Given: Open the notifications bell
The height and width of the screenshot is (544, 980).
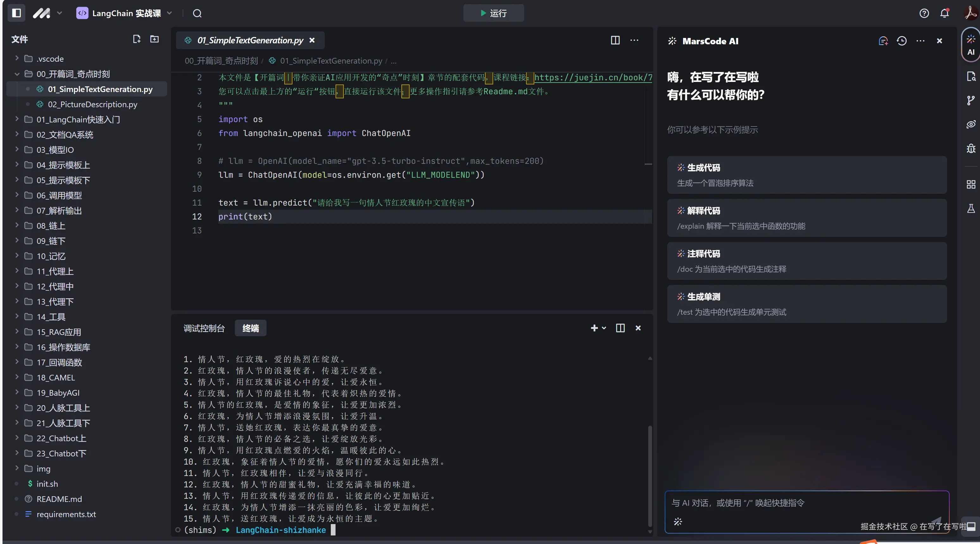Looking at the screenshot, I should tap(944, 13).
